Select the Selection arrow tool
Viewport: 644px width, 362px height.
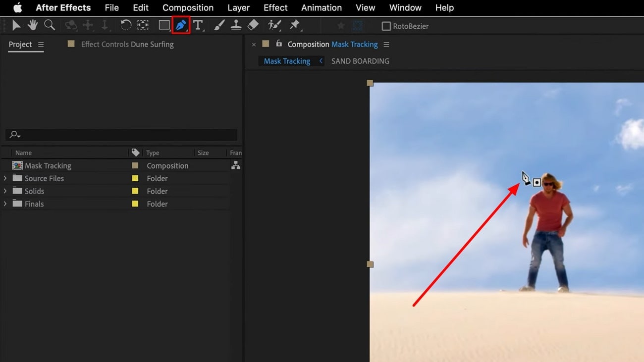point(16,25)
